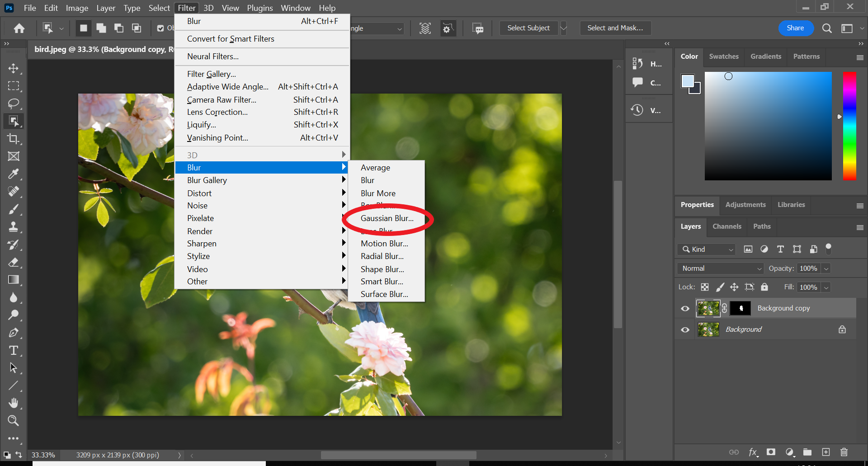
Task: Expand the Select Subject dropdown arrow
Action: pyautogui.click(x=564, y=28)
